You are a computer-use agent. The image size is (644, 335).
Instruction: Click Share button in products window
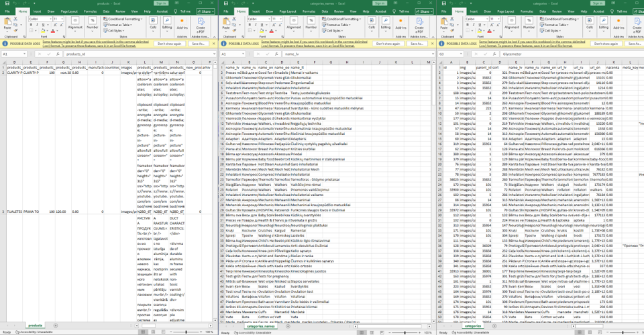click(x=205, y=11)
